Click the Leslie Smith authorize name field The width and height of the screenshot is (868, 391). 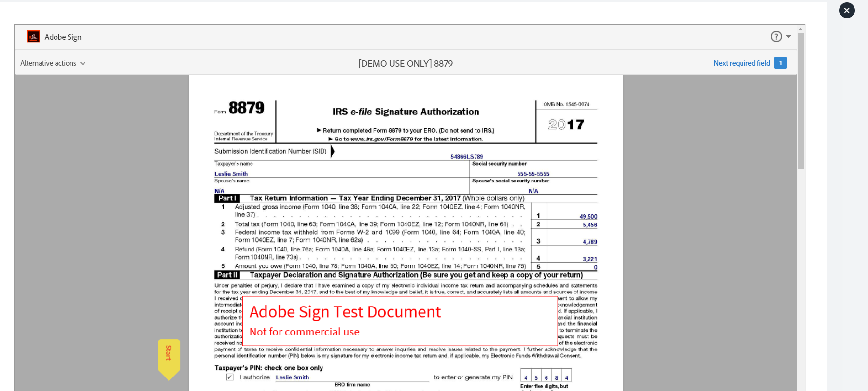pos(352,377)
